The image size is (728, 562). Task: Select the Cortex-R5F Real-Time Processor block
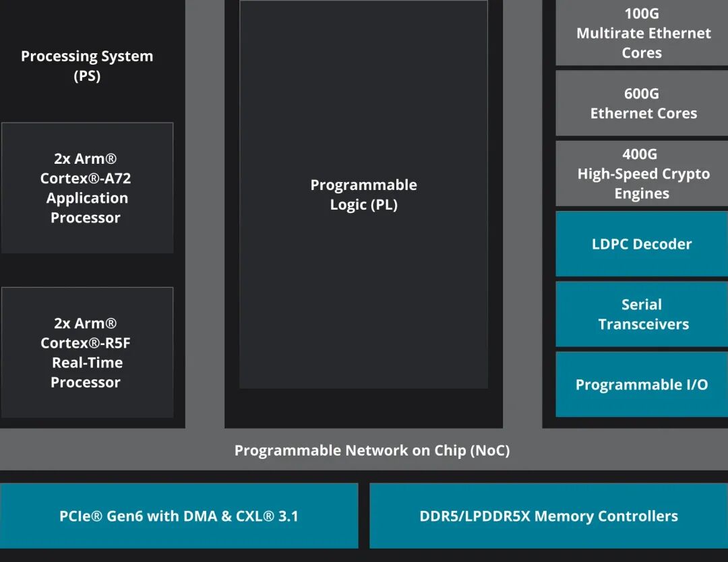pyautogui.click(x=87, y=352)
